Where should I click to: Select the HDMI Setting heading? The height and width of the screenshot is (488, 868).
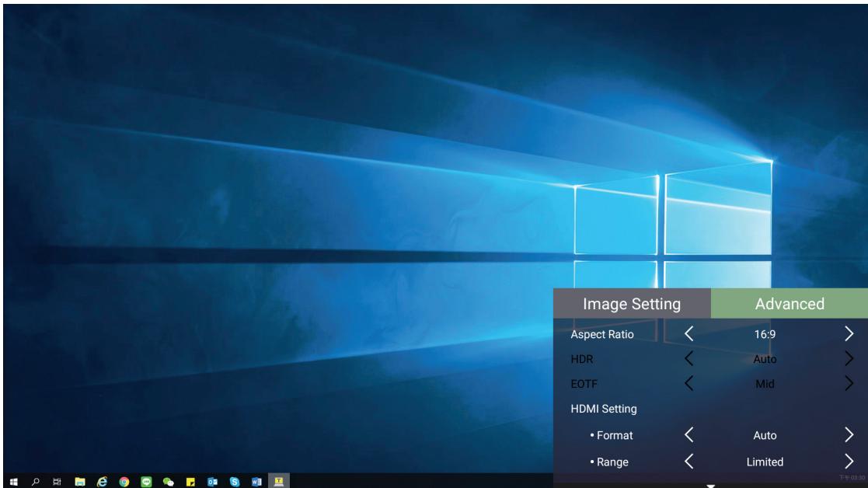603,409
